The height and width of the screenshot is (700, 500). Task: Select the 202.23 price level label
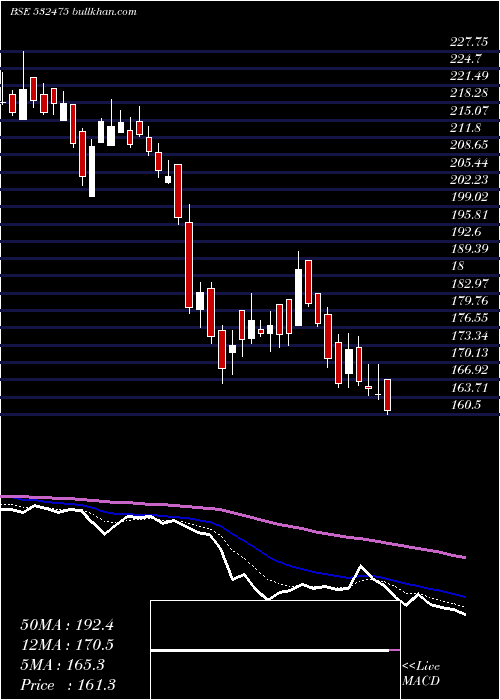[x=469, y=179]
